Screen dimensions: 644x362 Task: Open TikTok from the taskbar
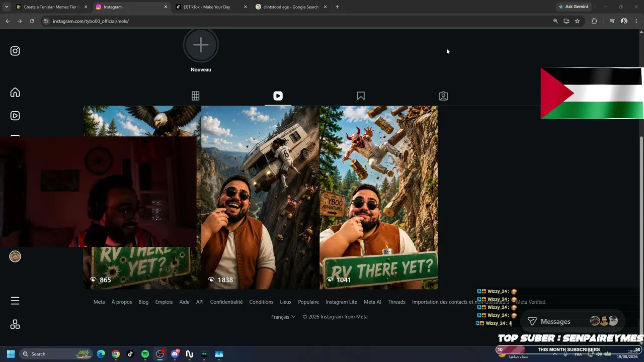[130, 354]
